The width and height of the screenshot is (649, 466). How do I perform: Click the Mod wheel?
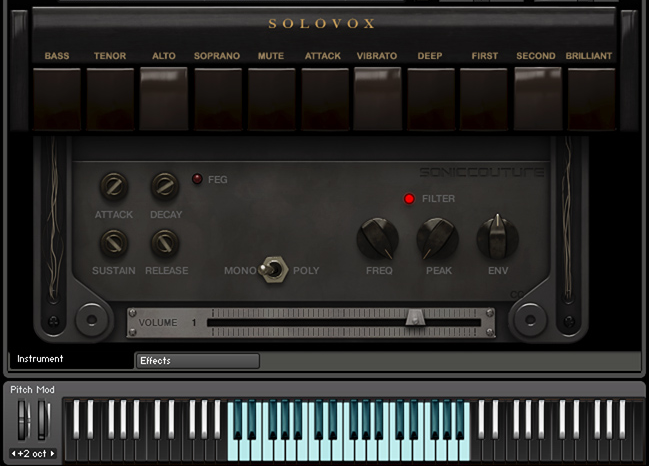(43, 420)
